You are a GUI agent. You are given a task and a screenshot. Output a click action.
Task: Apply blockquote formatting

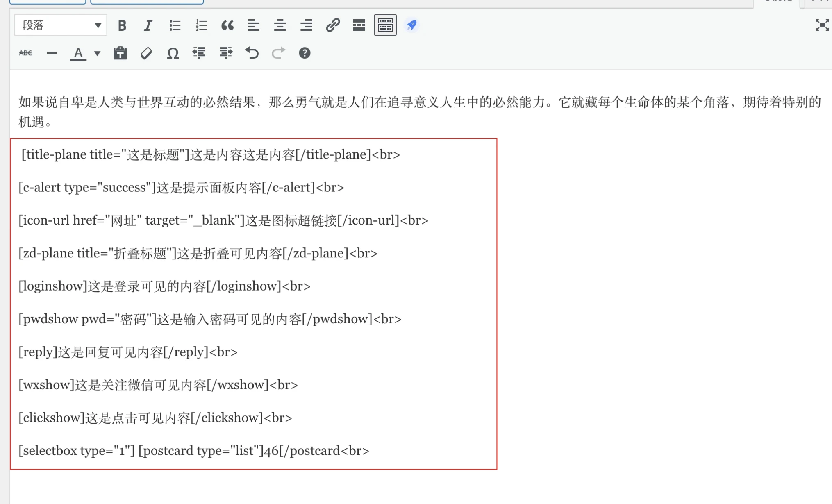(227, 25)
